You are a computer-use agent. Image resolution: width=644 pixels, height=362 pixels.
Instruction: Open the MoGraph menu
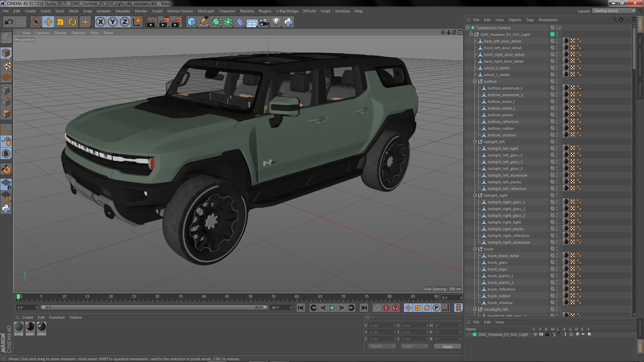pyautogui.click(x=206, y=11)
